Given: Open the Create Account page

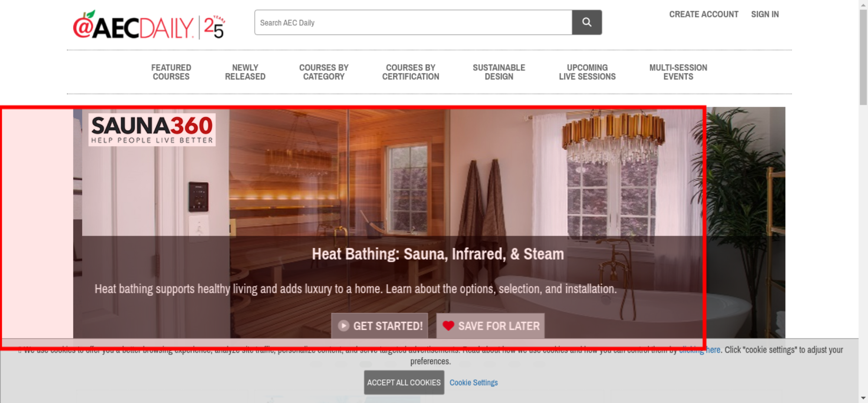Looking at the screenshot, I should 704,14.
